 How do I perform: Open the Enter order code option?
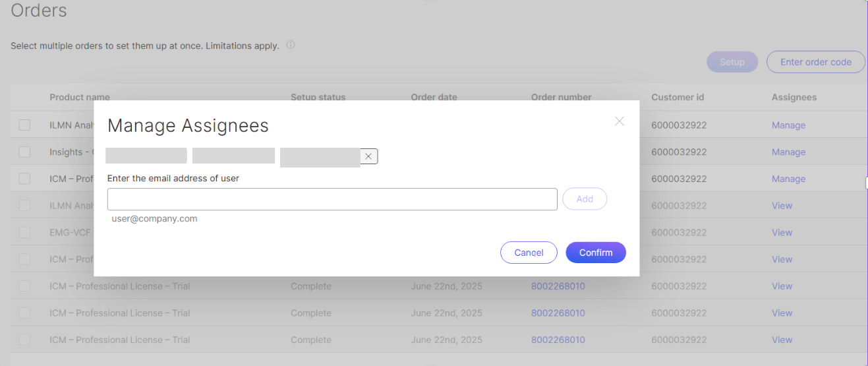[815, 62]
